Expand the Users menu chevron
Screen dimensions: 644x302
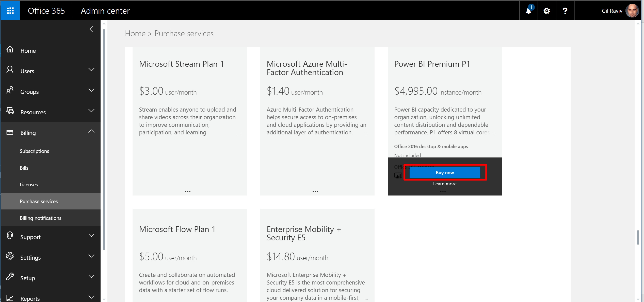click(91, 70)
